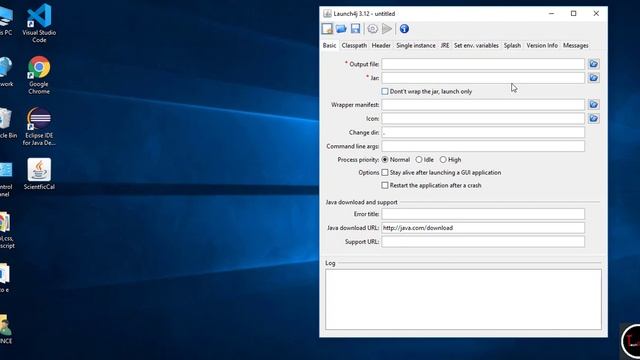Click the Change dir input field
Screen dimensions: 640x360
[483, 132]
